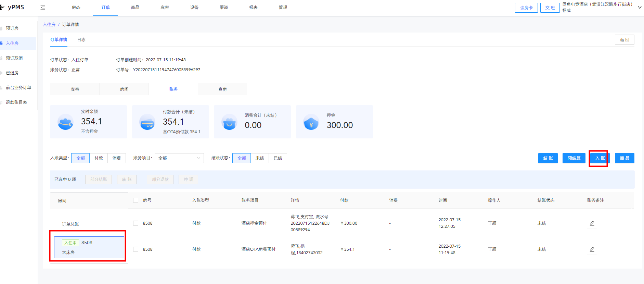The image size is (644, 284).
Task: Open the 管理 top menu
Action: 283,8
